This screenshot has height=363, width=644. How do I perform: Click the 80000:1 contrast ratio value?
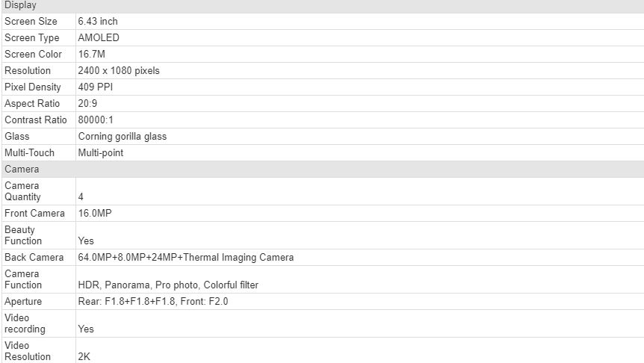[96, 120]
